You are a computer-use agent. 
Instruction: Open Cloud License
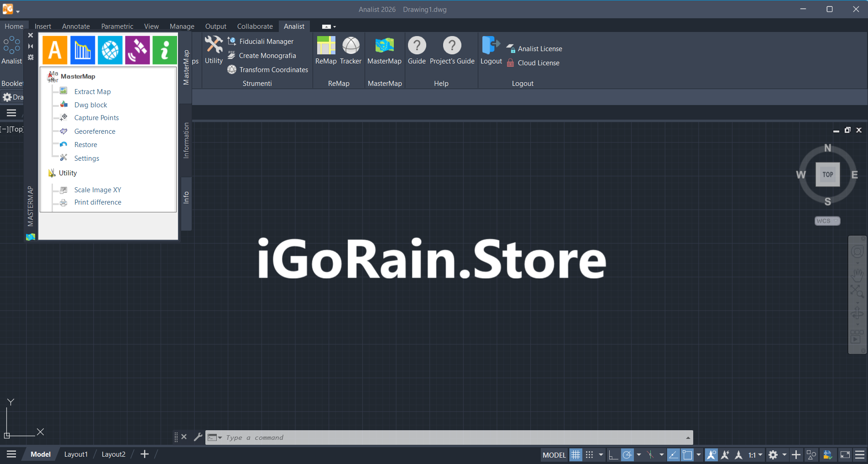click(538, 63)
